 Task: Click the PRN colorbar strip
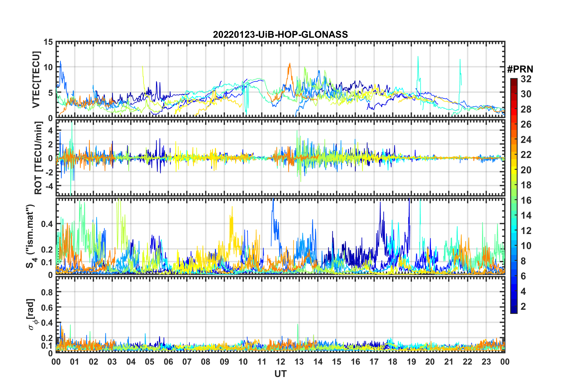coord(514,196)
